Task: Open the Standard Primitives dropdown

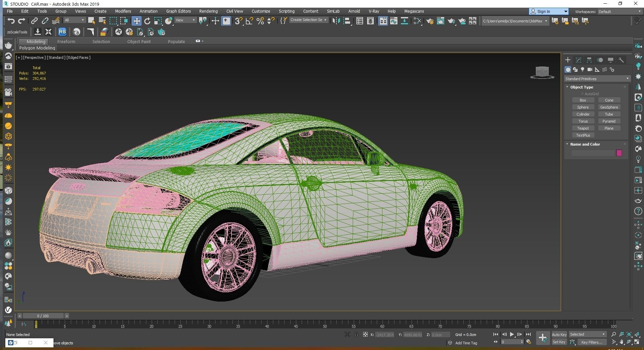Action: (597, 79)
